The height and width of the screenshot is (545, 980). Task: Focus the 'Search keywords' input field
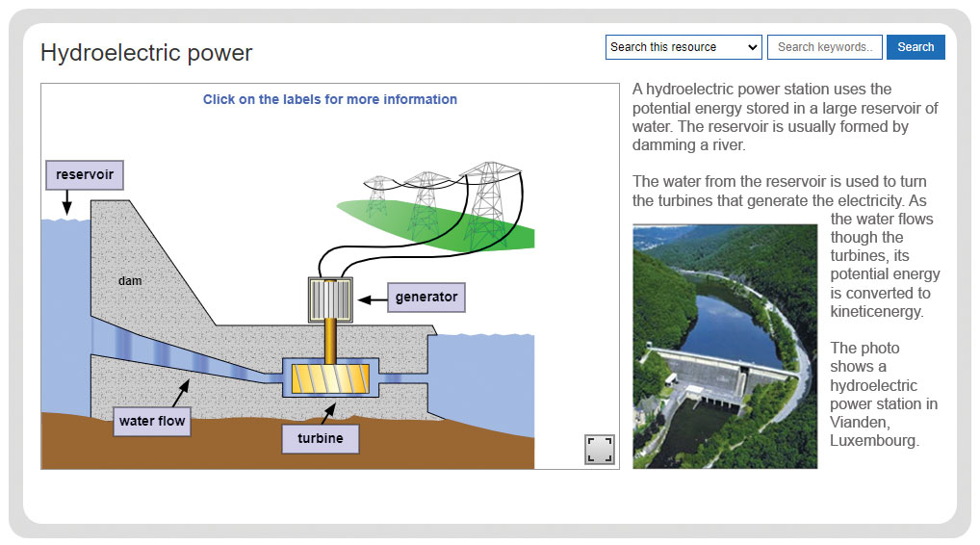pyautogui.click(x=824, y=47)
